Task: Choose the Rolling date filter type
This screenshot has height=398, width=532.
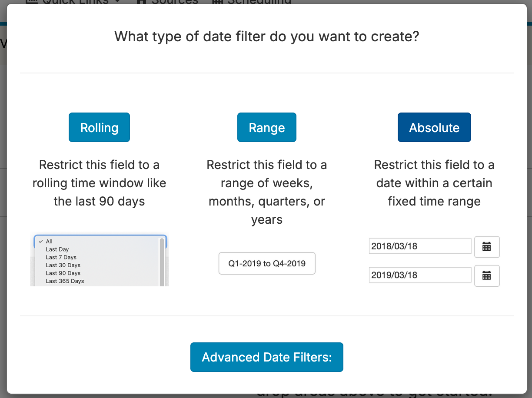Action: [x=99, y=127]
